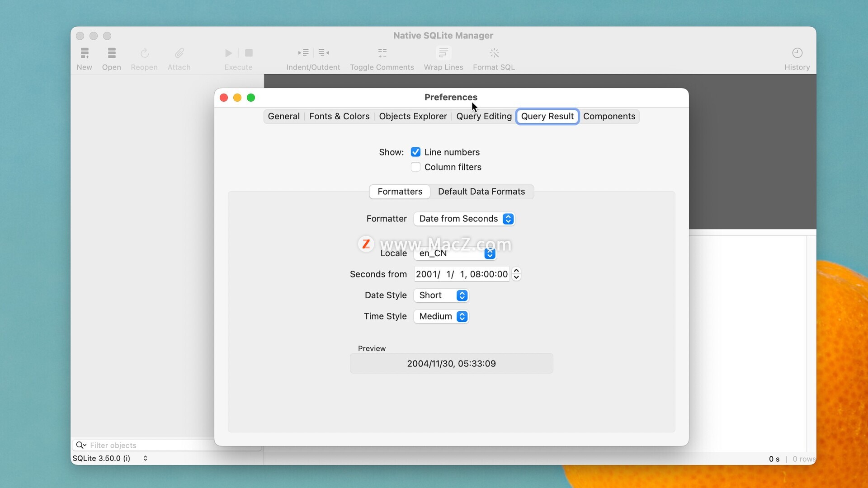This screenshot has height=488, width=868.
Task: Select the Formatters segment
Action: pos(400,192)
